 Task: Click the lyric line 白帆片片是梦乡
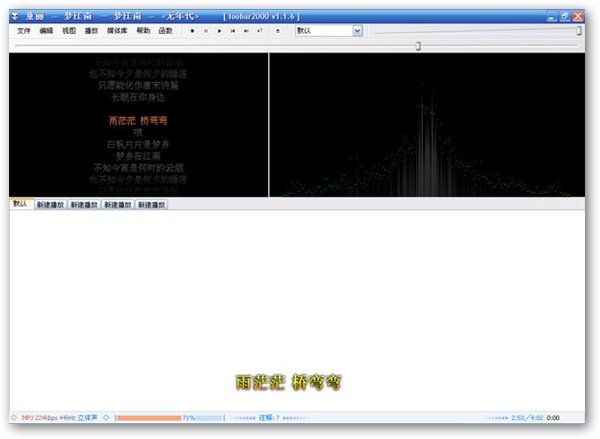point(138,144)
